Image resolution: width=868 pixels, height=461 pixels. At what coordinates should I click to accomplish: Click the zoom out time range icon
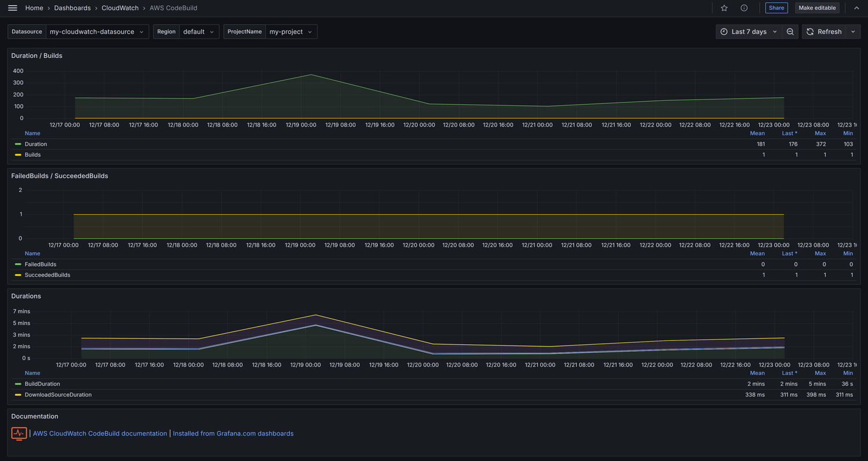pyautogui.click(x=790, y=32)
